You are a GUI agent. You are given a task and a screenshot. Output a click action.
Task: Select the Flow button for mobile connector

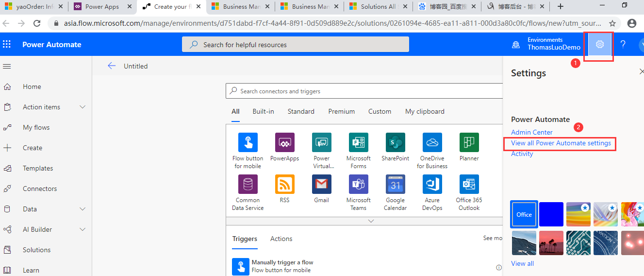pyautogui.click(x=248, y=142)
